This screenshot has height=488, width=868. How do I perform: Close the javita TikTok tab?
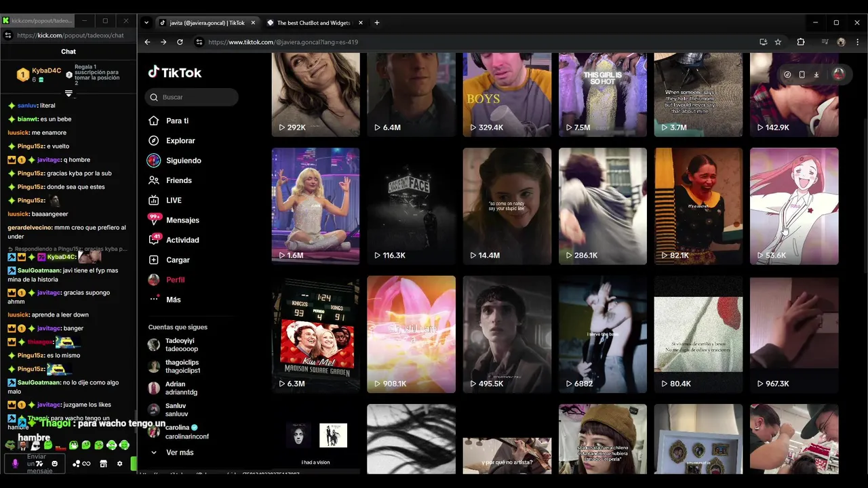click(x=253, y=22)
